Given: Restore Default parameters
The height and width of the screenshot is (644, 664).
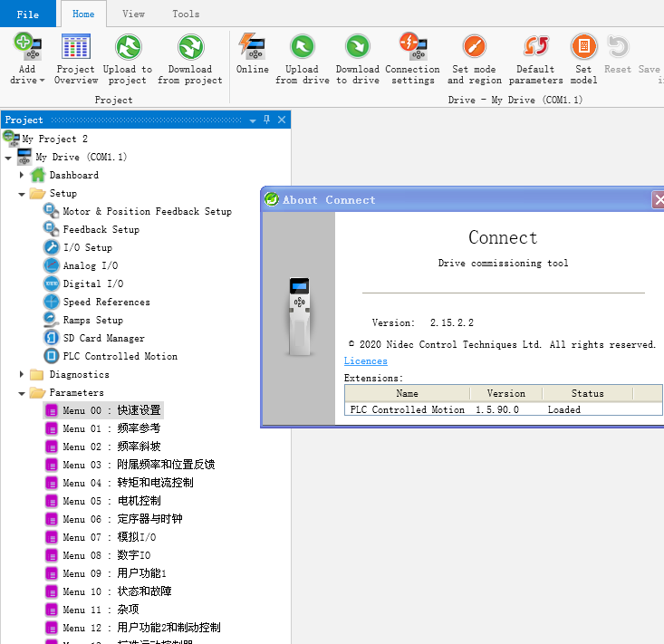Looking at the screenshot, I should pos(535,47).
